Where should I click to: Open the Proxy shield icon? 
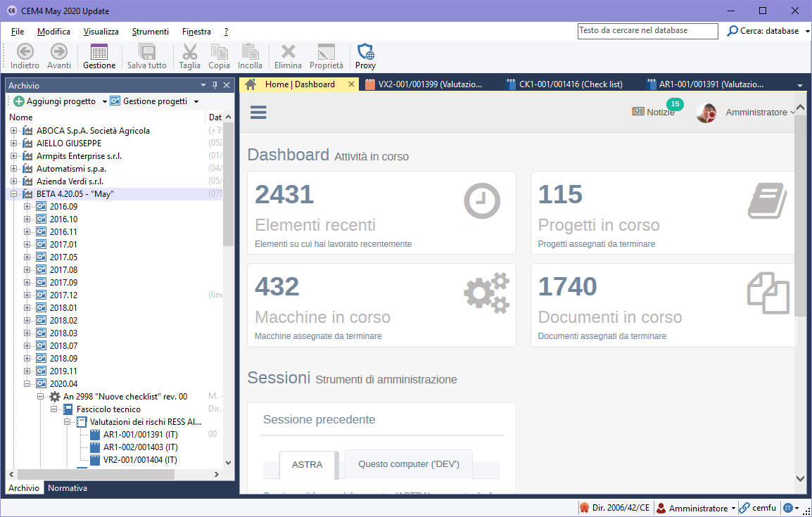[365, 51]
